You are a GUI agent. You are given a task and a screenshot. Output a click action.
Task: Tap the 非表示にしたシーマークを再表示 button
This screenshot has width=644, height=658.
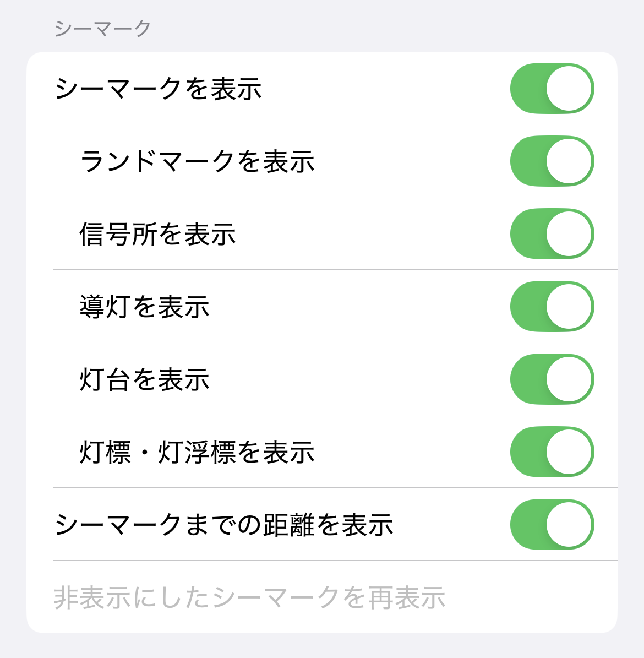point(249,597)
